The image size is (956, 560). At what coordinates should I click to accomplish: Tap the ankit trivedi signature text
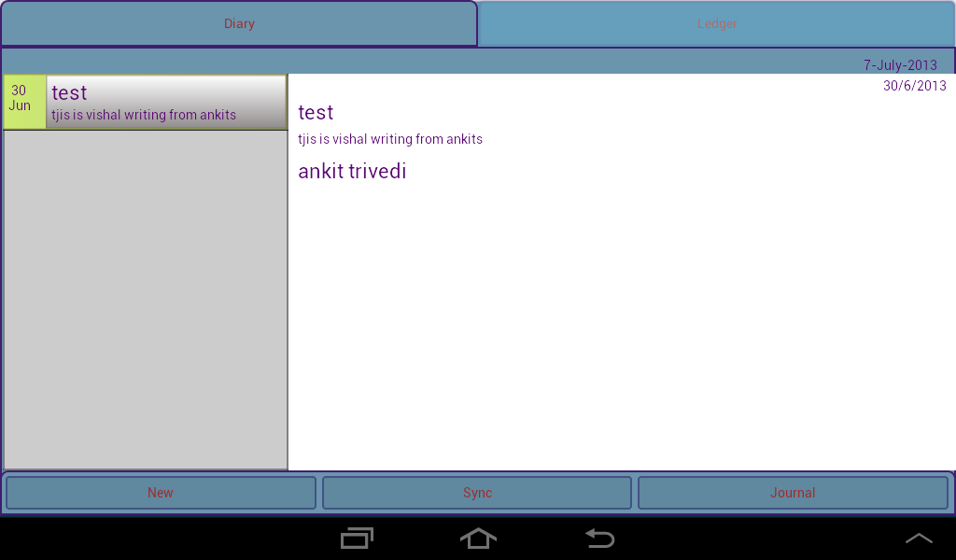tap(352, 171)
